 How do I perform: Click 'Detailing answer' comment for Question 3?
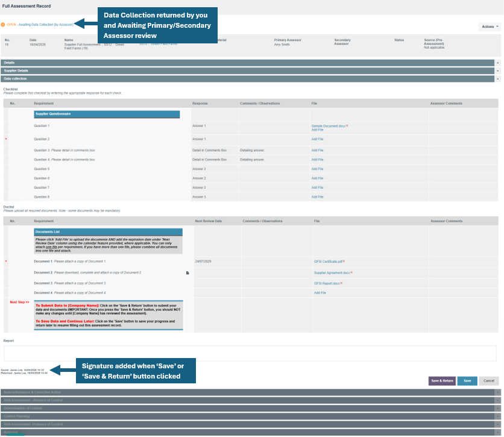point(252,150)
